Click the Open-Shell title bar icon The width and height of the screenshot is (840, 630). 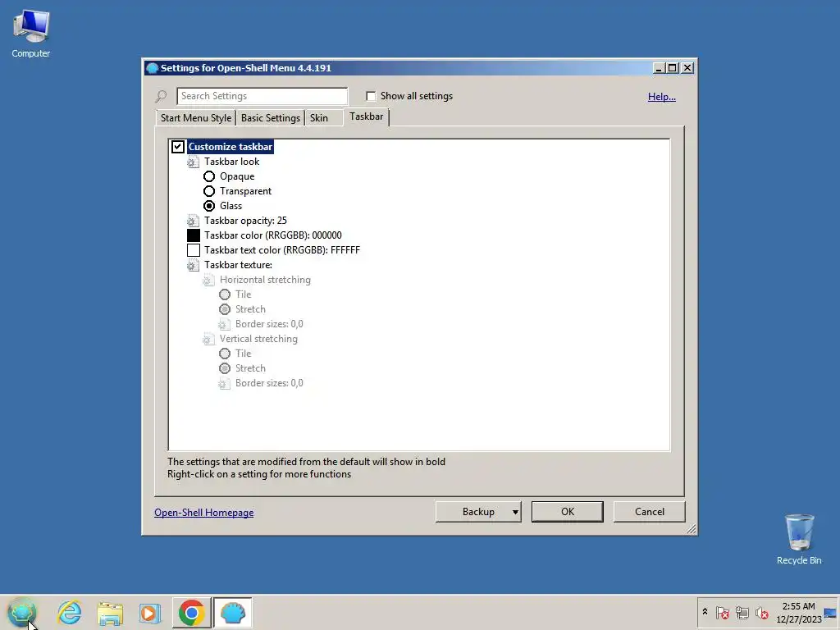(x=152, y=68)
